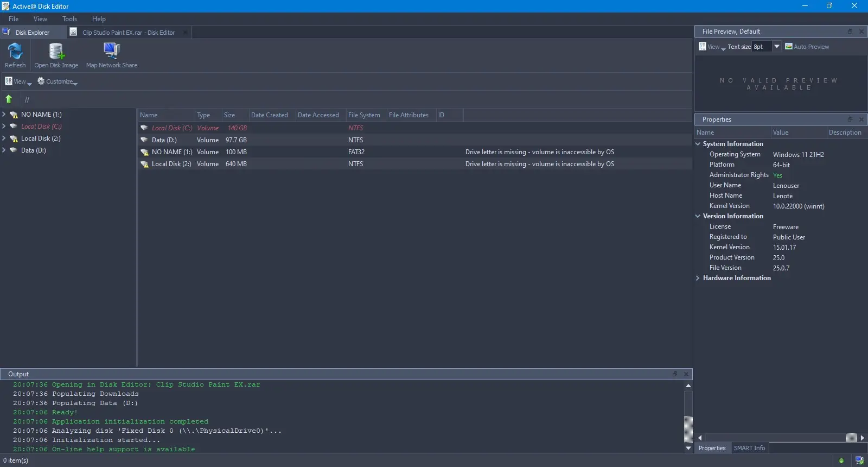
Task: Close the Output panel
Action: point(686,374)
